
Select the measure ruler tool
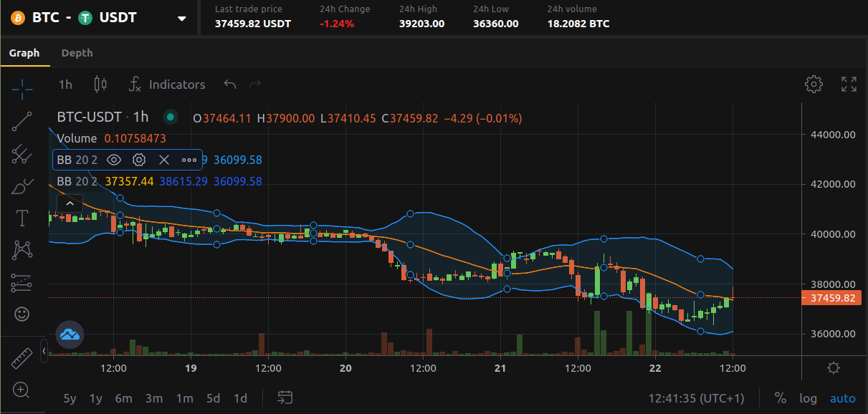(22, 358)
